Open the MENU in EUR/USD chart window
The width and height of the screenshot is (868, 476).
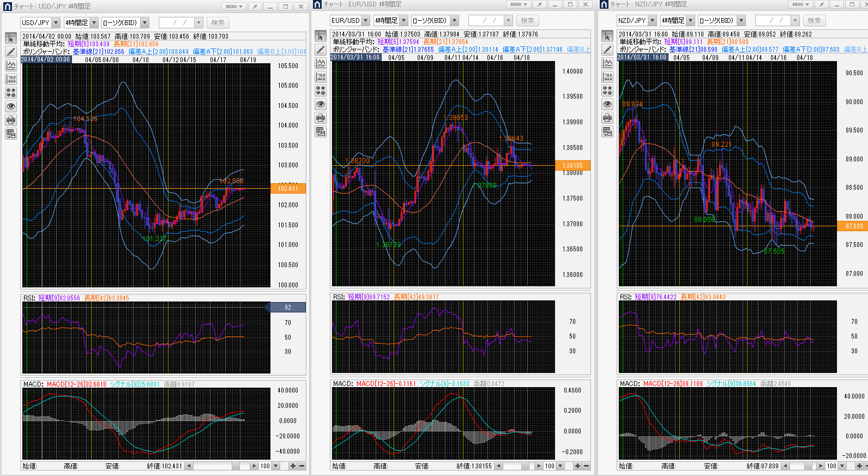coord(519,4)
